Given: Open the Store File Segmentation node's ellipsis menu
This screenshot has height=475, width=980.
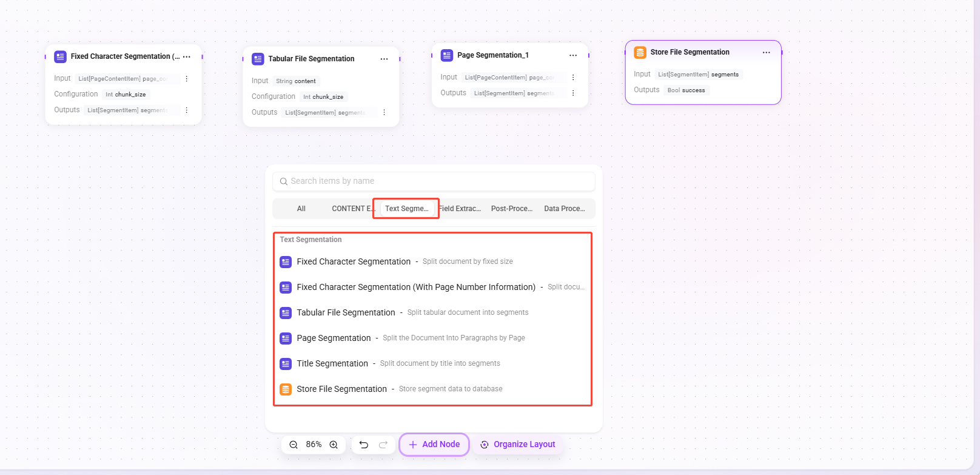Looking at the screenshot, I should pos(767,52).
